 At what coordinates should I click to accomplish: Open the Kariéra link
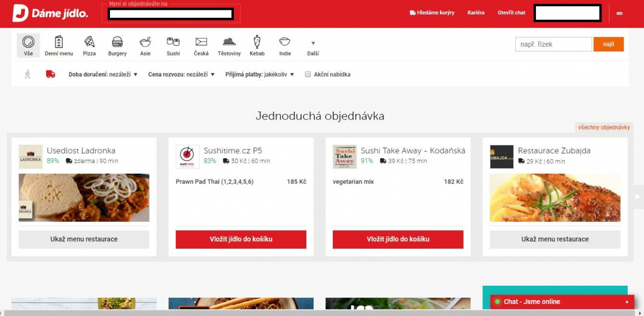(x=476, y=13)
